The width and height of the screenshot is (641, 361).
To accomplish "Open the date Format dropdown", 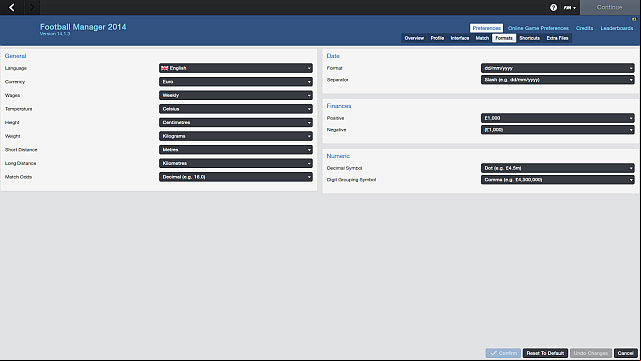I will tap(558, 68).
